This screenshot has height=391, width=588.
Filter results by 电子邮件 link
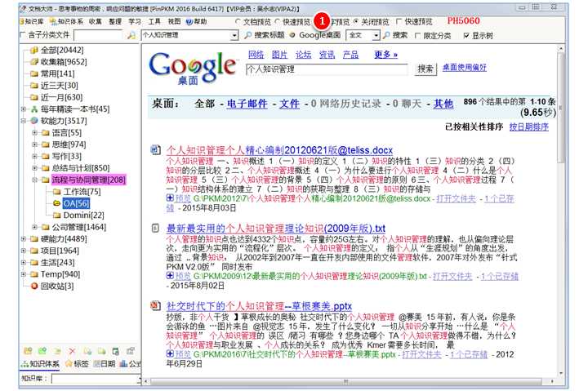tap(247, 104)
